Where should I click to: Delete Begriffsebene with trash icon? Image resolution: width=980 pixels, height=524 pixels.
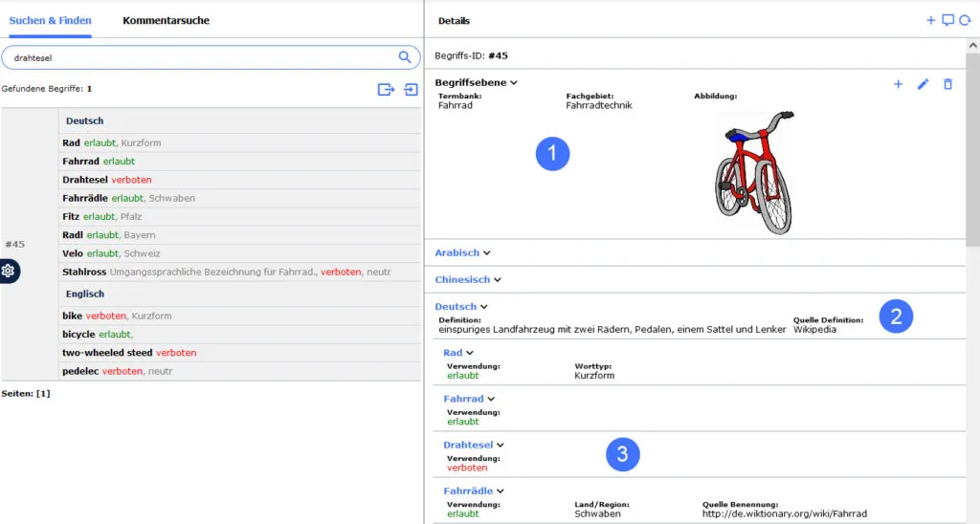pos(948,84)
